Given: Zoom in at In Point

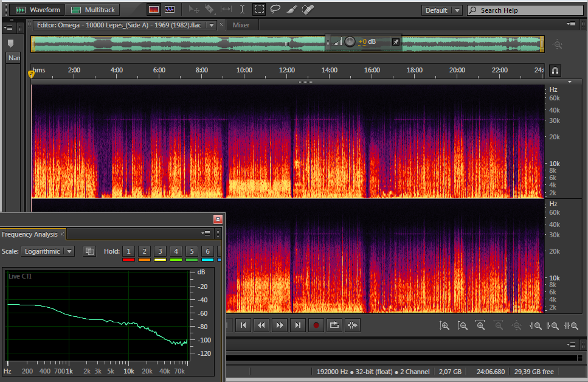Looking at the screenshot, I should point(535,325).
